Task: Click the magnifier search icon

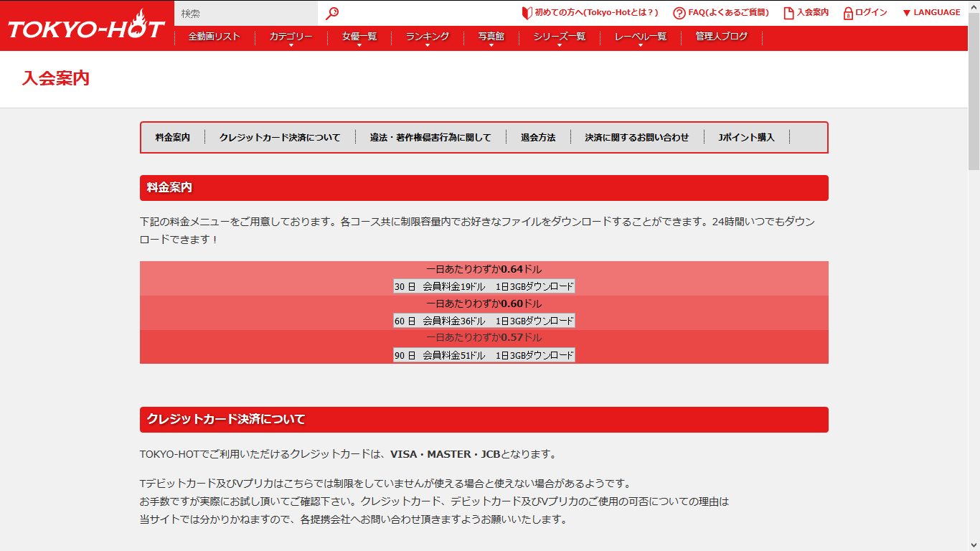Action: 332,13
